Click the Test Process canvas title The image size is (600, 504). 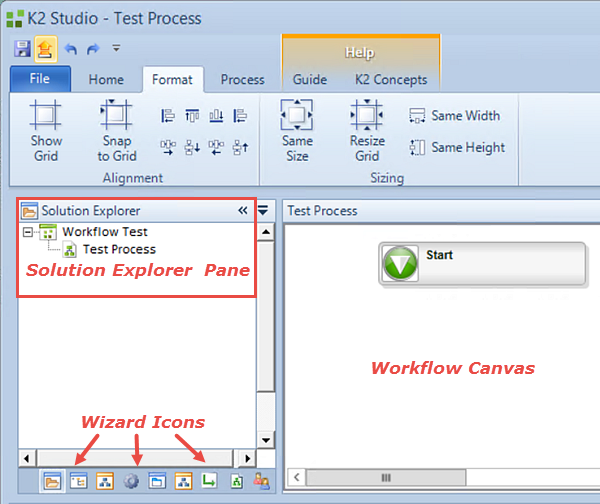pos(322,210)
